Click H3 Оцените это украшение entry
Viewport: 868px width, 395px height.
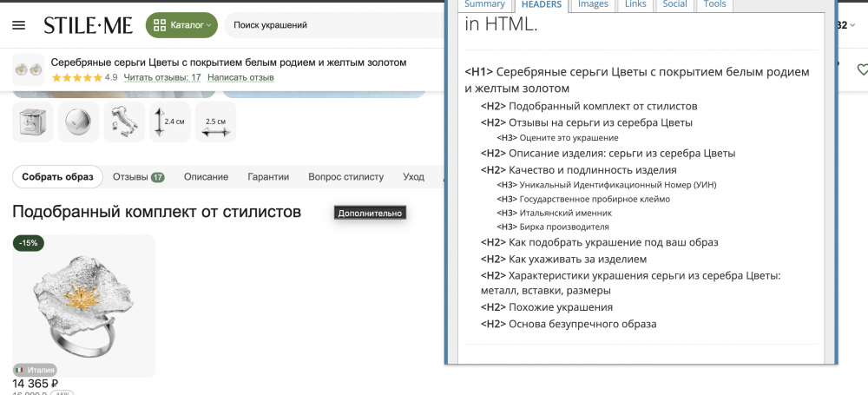[x=557, y=138]
